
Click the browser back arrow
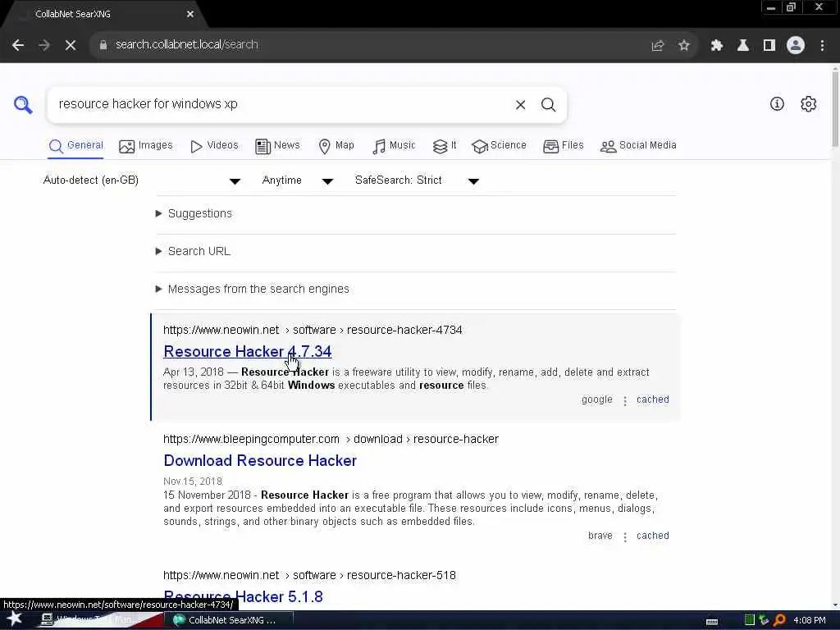coord(18,46)
